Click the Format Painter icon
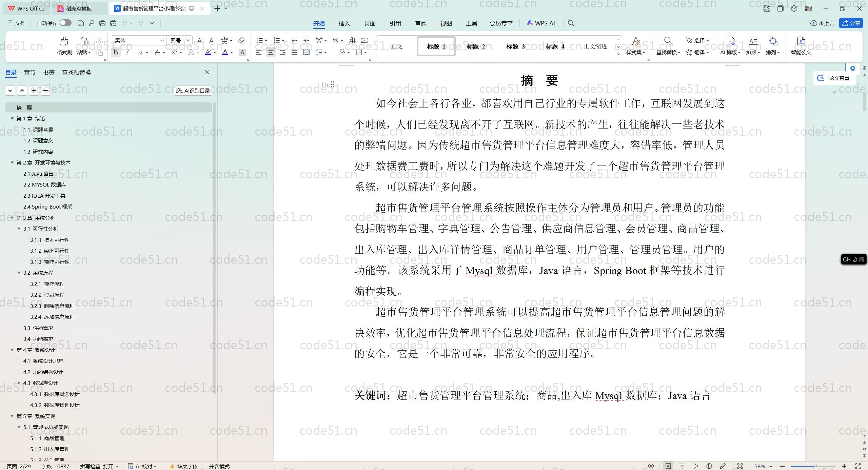 click(64, 42)
